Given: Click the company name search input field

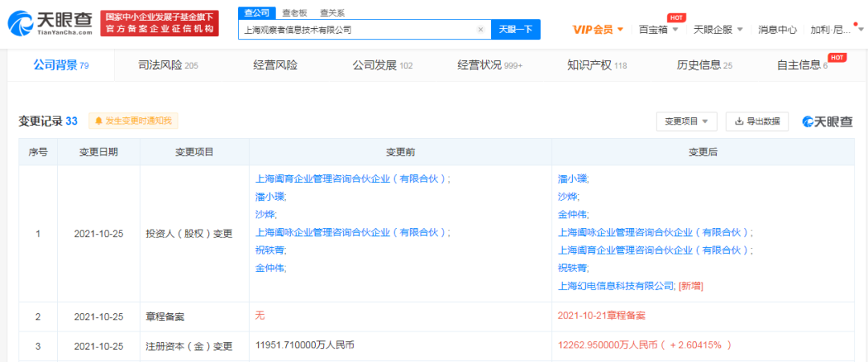Looking at the screenshot, I should pos(358,30).
